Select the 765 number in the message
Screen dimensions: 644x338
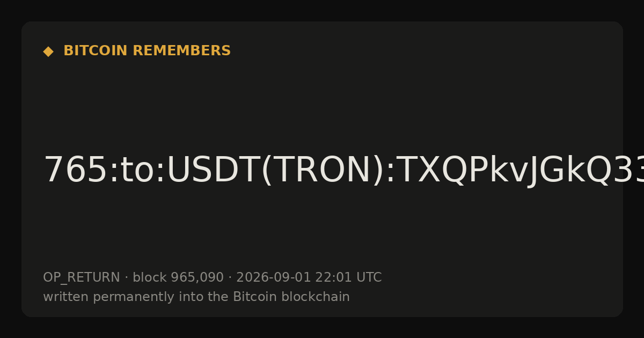coord(76,171)
